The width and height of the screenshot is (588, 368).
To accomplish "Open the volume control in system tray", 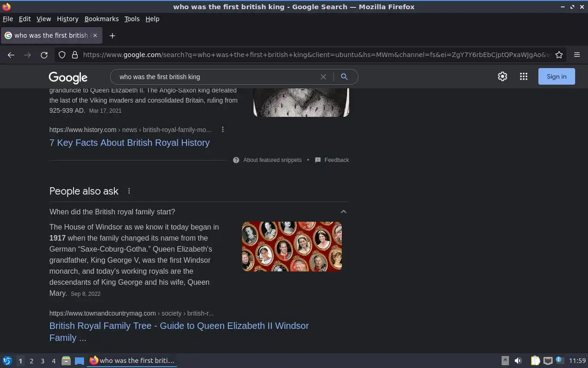I will click(518, 361).
